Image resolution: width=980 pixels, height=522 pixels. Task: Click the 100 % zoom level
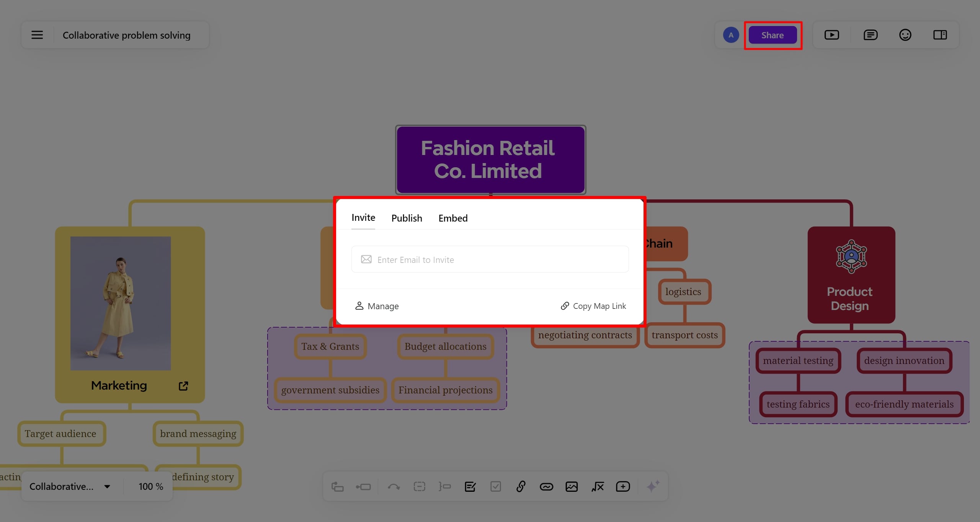(151, 486)
